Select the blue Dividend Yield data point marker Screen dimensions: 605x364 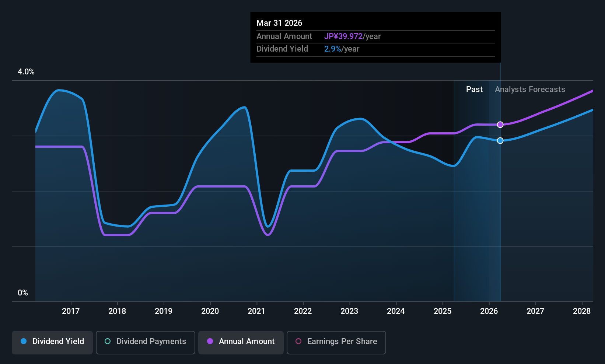pyautogui.click(x=500, y=140)
